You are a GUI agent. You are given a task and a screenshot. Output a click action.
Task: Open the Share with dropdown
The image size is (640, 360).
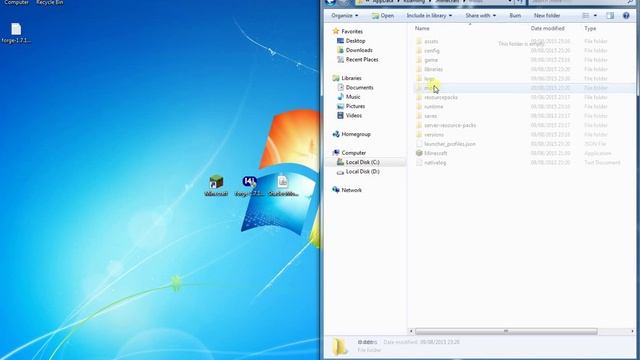[x=480, y=16]
